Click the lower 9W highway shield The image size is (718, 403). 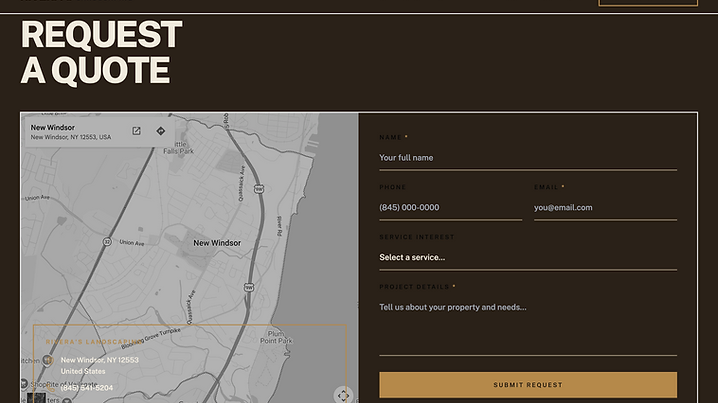[x=249, y=287]
